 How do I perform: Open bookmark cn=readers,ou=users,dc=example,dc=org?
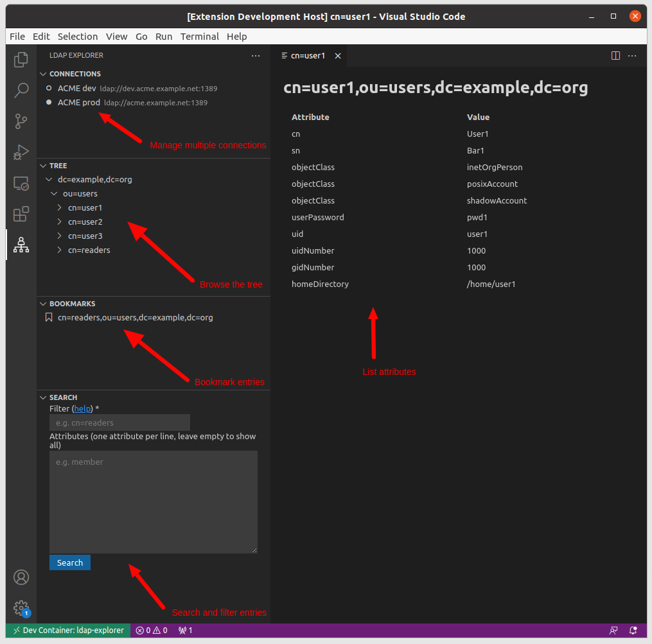pos(135,318)
